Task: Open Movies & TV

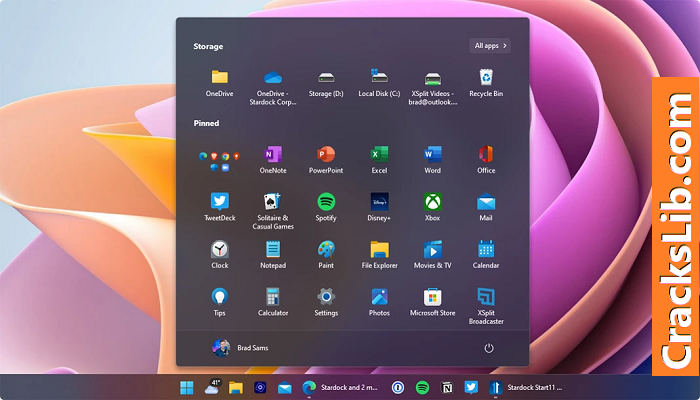Action: (432, 254)
